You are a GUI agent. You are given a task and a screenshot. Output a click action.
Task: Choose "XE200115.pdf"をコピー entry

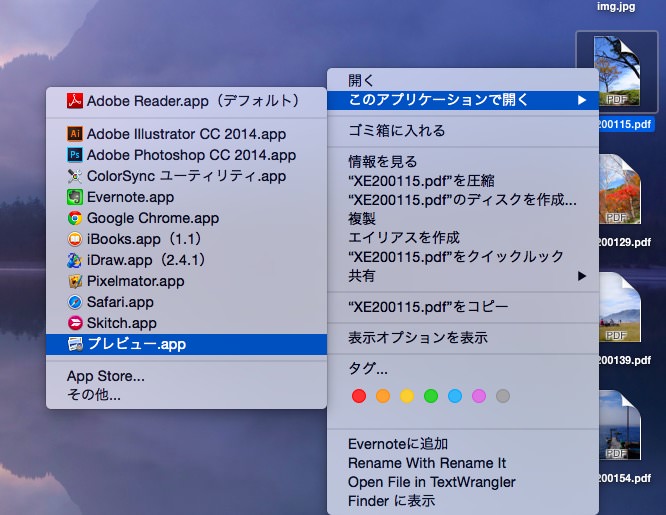(x=463, y=307)
